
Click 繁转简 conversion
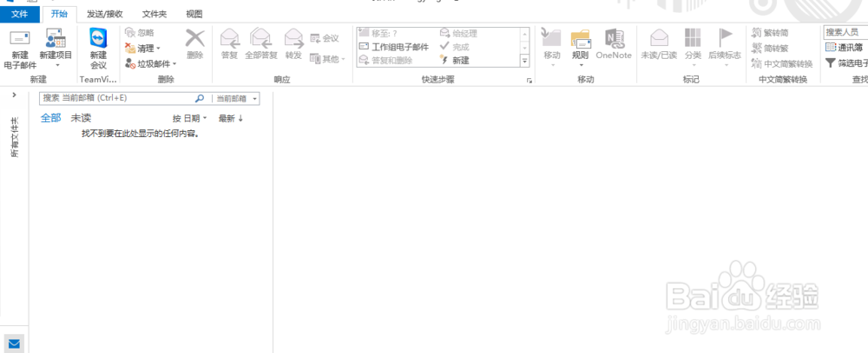(x=770, y=33)
